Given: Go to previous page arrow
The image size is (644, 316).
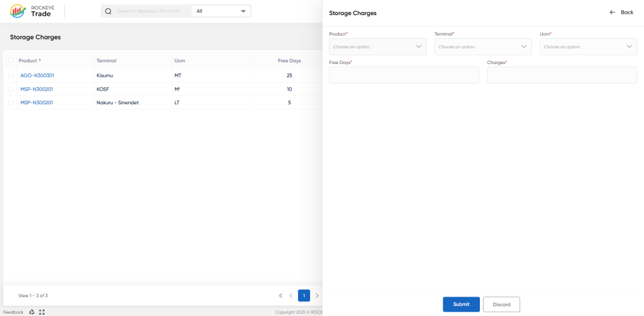Looking at the screenshot, I should coord(291,295).
